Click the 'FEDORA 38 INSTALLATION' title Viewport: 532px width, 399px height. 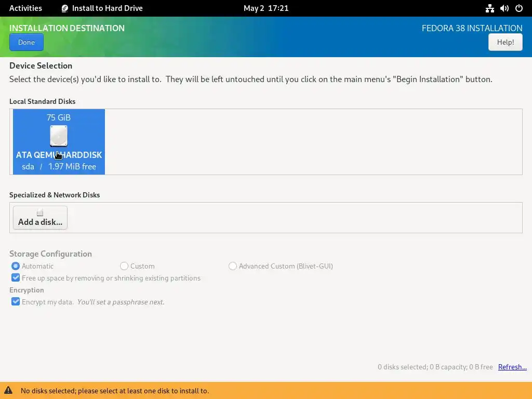tap(472, 28)
